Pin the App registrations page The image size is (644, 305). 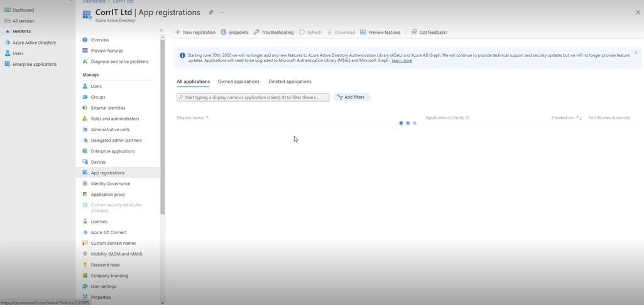pyautogui.click(x=211, y=13)
